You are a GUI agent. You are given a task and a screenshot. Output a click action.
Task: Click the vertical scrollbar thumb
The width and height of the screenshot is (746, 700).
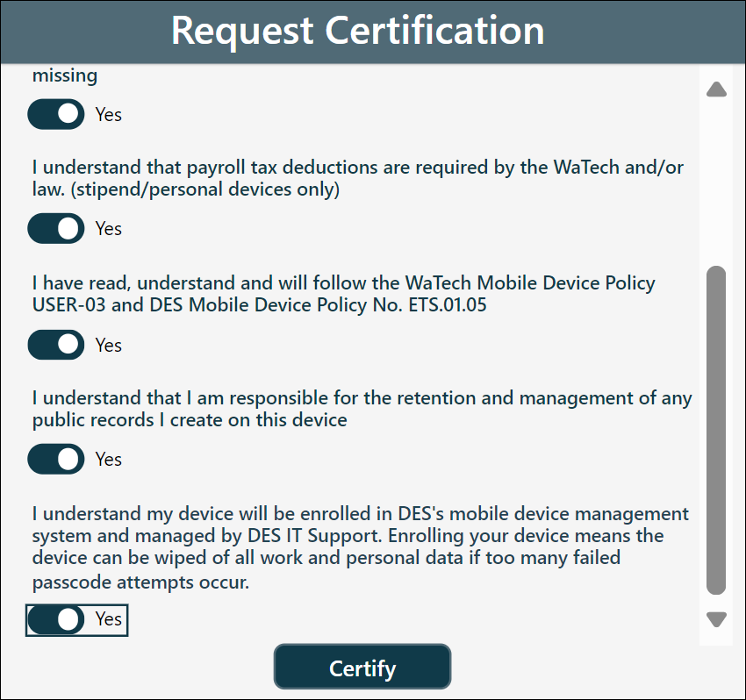(716, 430)
